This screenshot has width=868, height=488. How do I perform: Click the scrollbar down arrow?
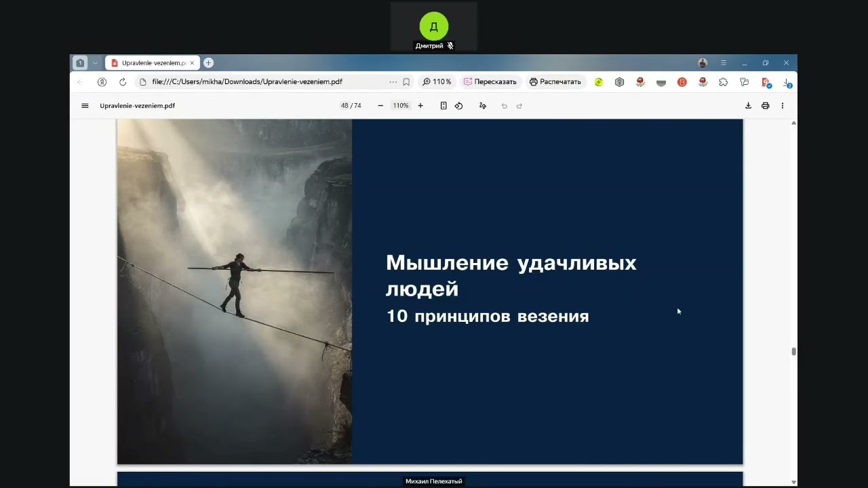pyautogui.click(x=793, y=482)
